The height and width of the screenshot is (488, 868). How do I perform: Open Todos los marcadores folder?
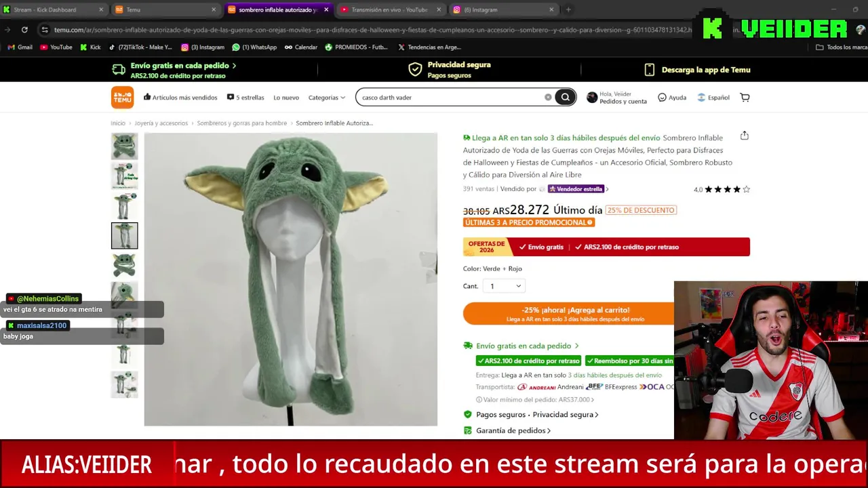pos(842,47)
